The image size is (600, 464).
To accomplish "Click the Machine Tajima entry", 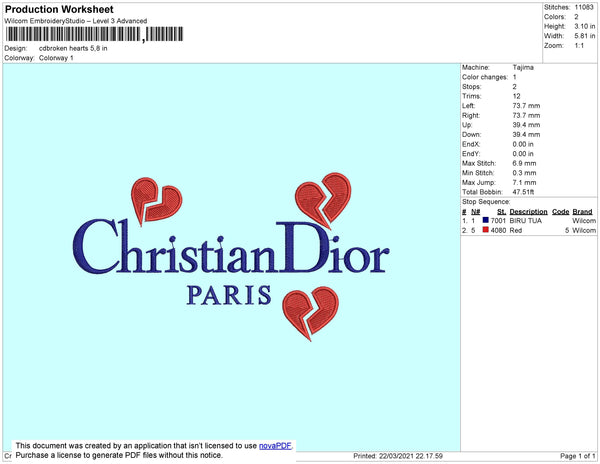I will (x=497, y=67).
